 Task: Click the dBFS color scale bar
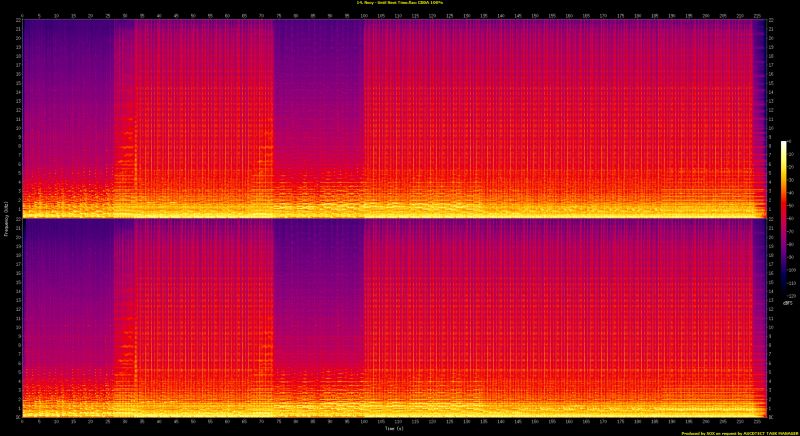point(784,220)
